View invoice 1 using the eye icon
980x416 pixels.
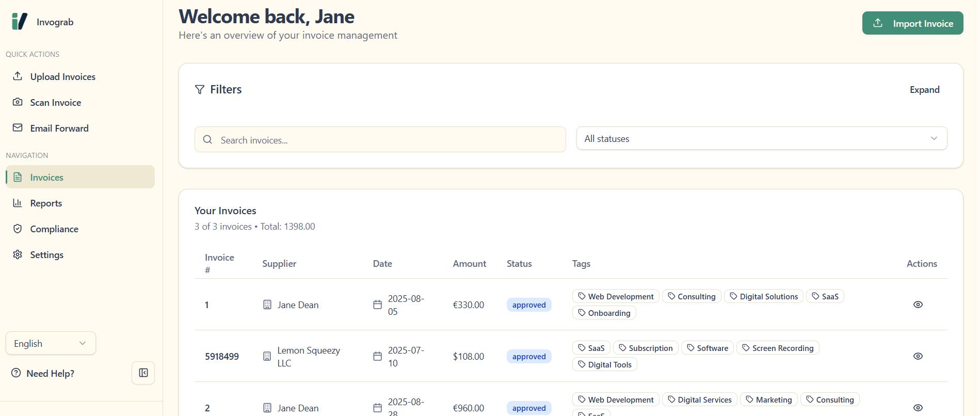pyautogui.click(x=918, y=305)
